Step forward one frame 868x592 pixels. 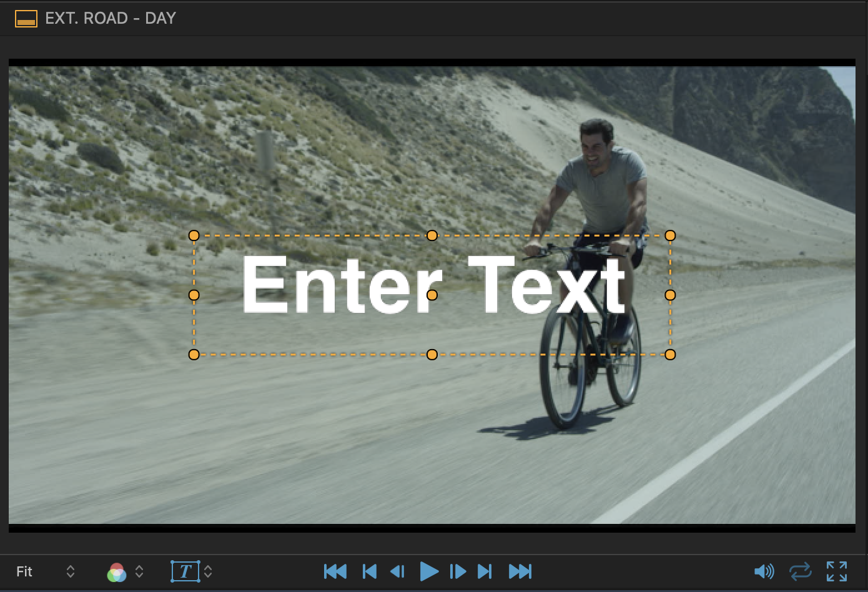coord(458,571)
